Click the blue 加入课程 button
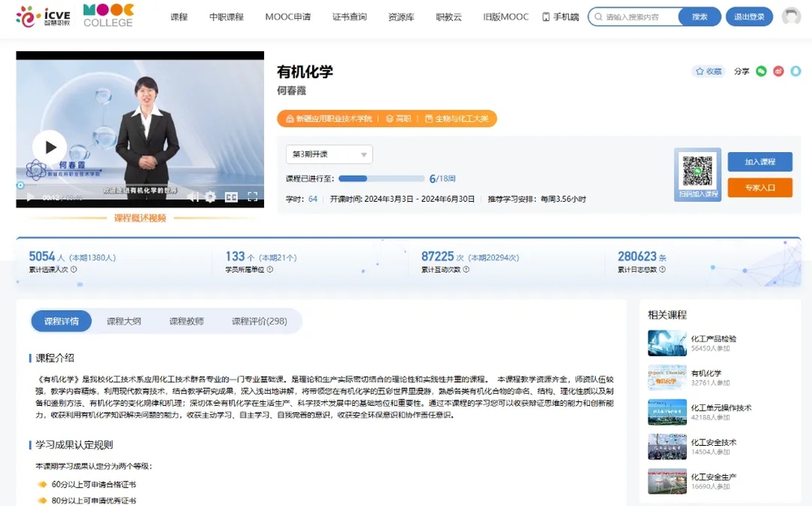The height and width of the screenshot is (506, 812). coord(759,162)
